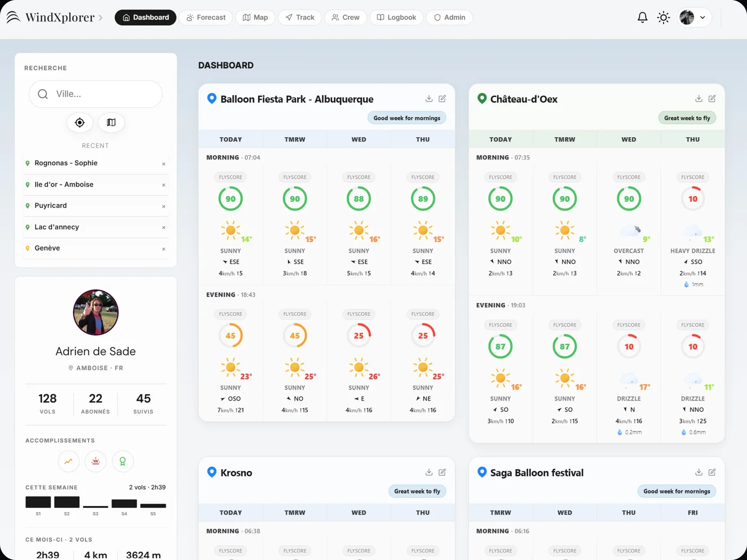
Task: Open the 22 Abonnés stat
Action: coord(96,403)
